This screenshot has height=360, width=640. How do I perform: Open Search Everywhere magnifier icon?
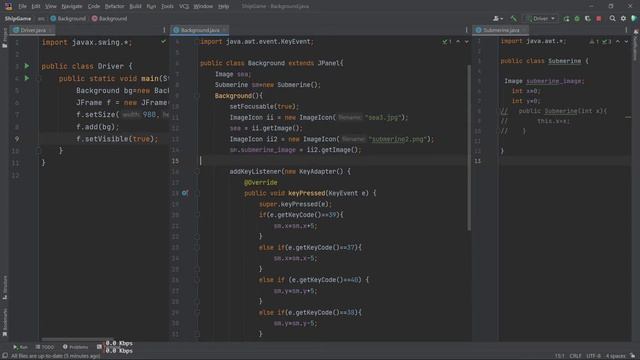click(x=612, y=18)
